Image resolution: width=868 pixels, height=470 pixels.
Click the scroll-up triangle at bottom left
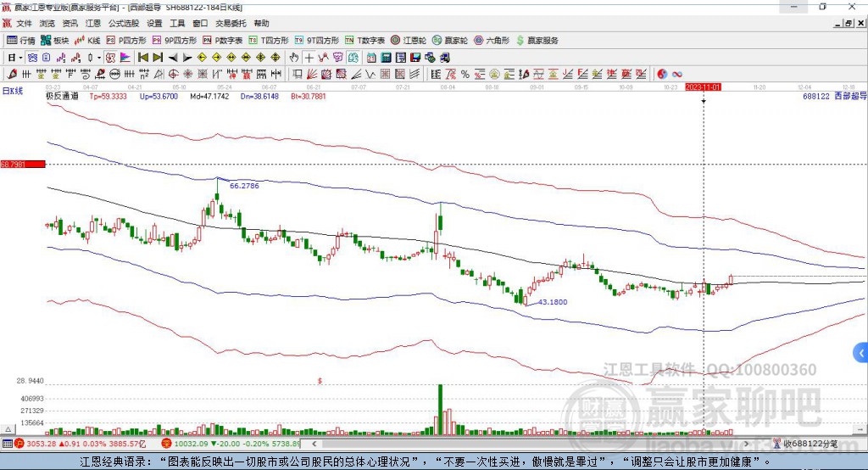pos(8,429)
